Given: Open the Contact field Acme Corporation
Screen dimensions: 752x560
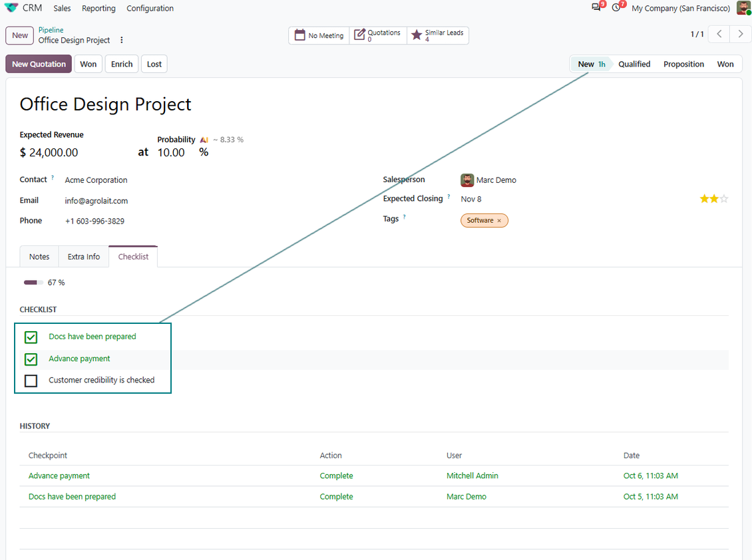Looking at the screenshot, I should [x=96, y=180].
